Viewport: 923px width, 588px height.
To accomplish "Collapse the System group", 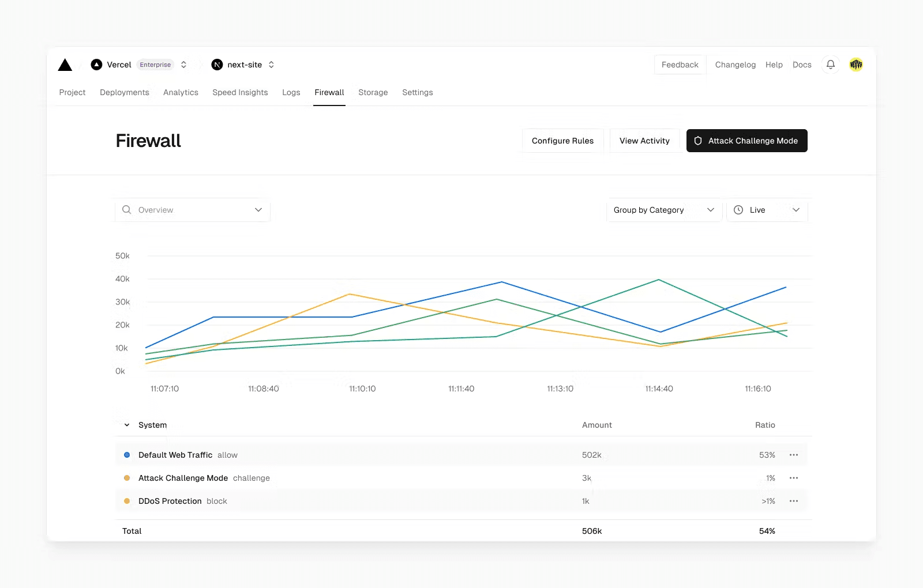I will point(126,425).
